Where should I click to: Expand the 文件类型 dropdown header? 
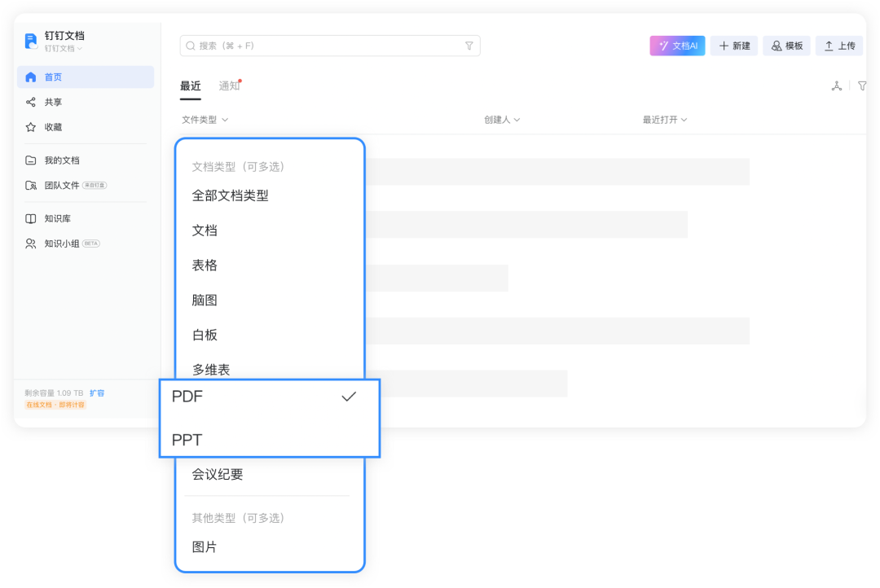click(205, 120)
